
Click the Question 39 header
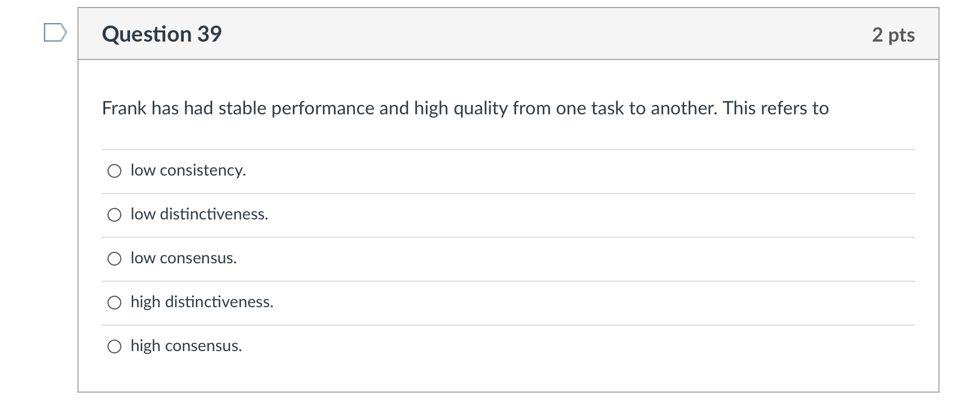161,35
